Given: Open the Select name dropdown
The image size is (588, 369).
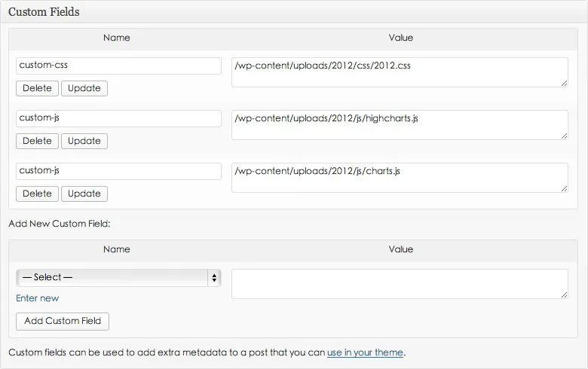Looking at the screenshot, I should [x=118, y=277].
